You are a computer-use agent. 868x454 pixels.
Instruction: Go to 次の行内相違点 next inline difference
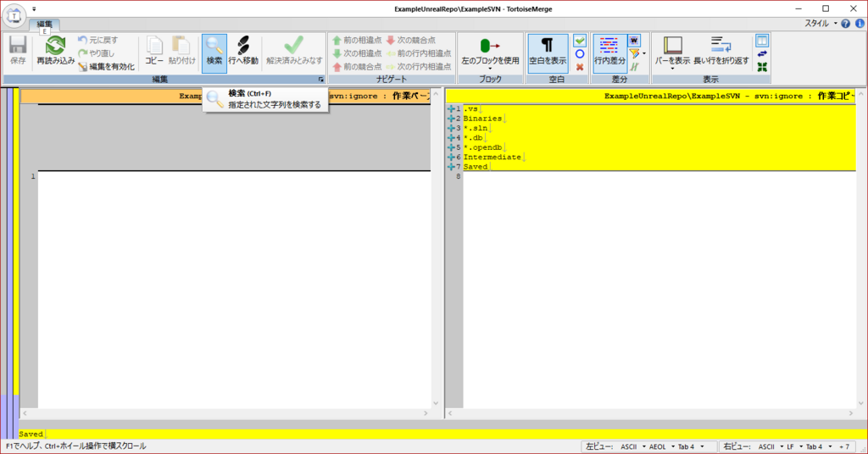click(x=419, y=66)
